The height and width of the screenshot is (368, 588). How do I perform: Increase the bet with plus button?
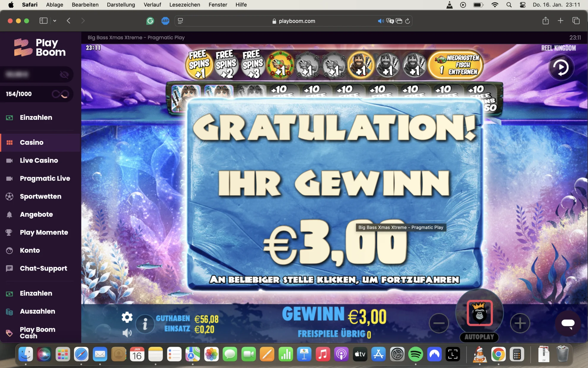coord(520,323)
